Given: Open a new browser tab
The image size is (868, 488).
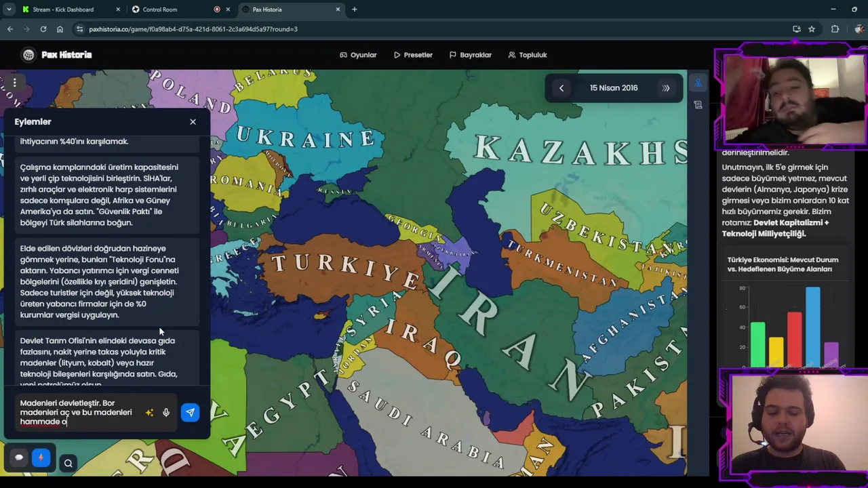Looking at the screenshot, I should click(354, 9).
